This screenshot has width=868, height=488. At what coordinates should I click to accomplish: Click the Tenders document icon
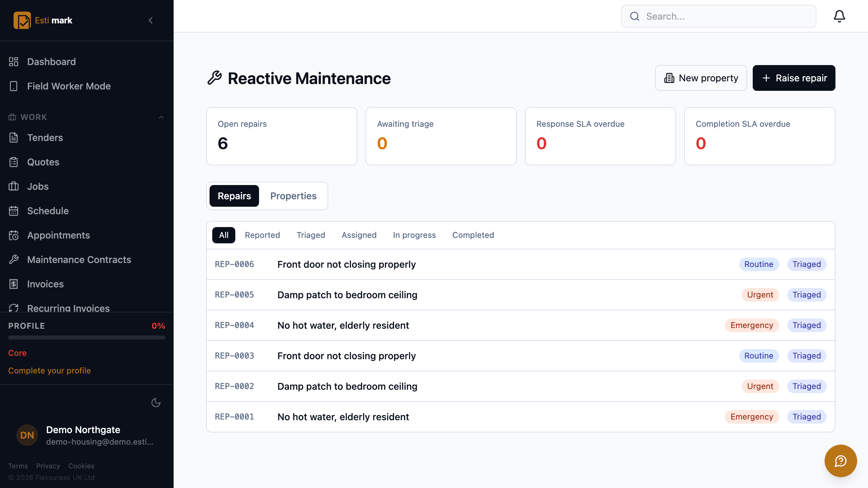click(x=14, y=138)
